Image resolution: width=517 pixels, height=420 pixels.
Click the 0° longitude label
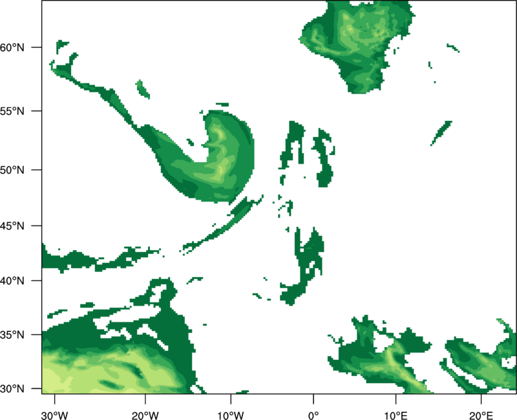click(x=313, y=415)
